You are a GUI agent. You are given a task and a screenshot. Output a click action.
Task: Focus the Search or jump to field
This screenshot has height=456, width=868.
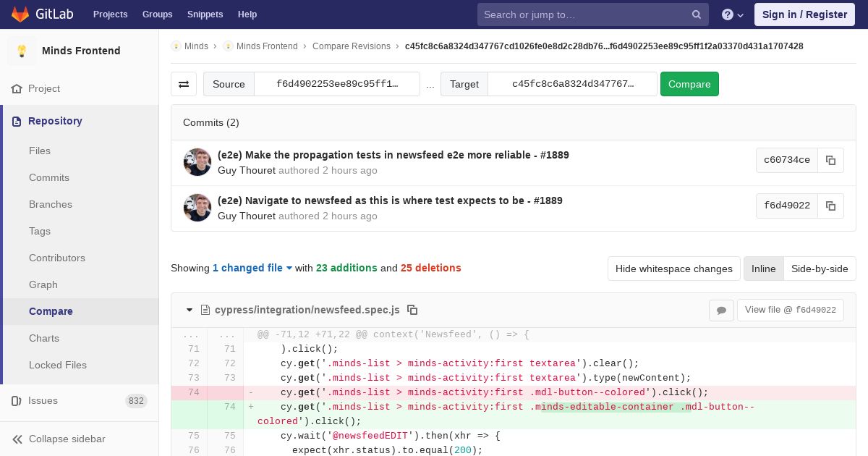pos(584,14)
